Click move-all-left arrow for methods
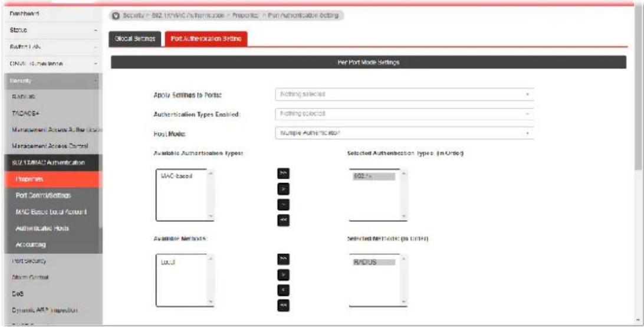Image resolution: width=644 pixels, height=327 pixels. pyautogui.click(x=283, y=306)
